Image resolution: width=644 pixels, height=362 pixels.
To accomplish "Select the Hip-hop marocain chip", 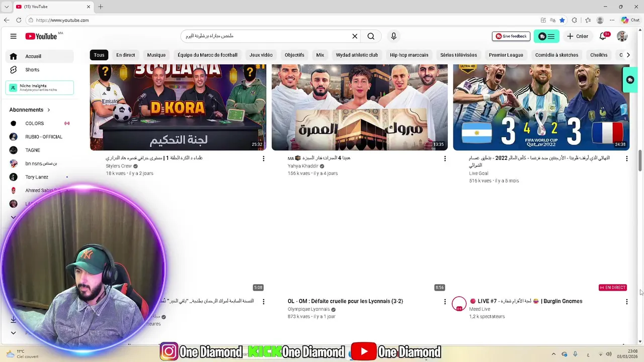I will [x=409, y=55].
